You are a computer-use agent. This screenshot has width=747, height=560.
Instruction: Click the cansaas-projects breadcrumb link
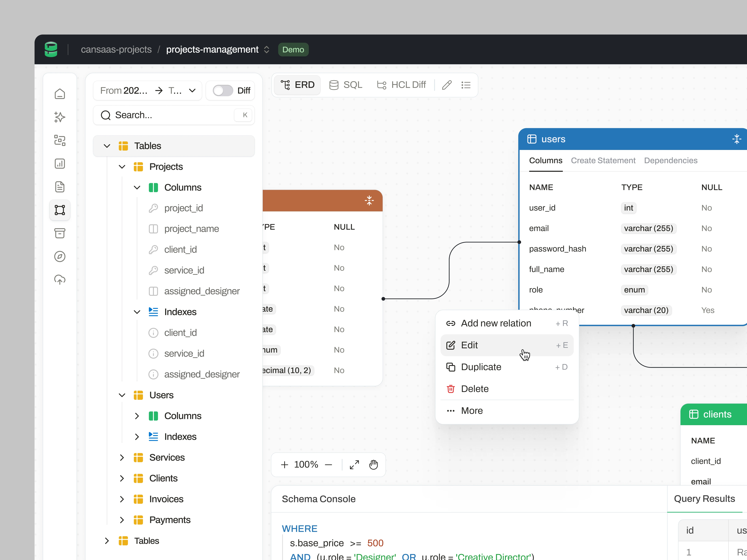116,50
